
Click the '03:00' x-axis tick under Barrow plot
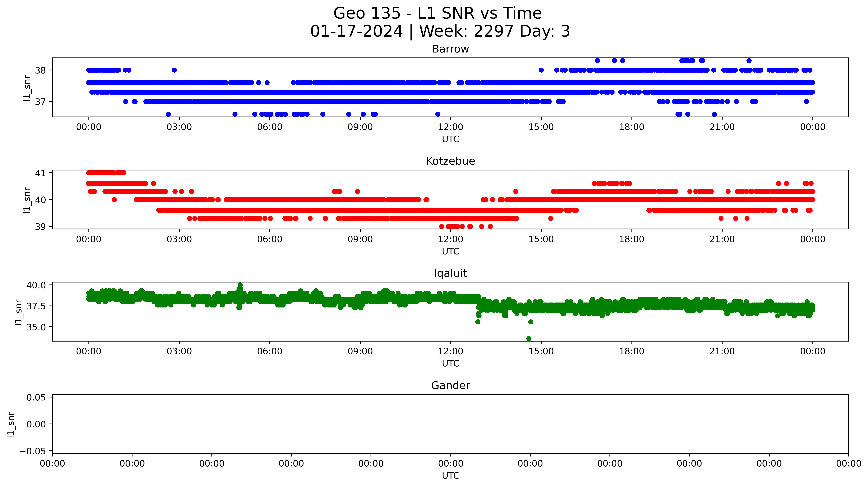pyautogui.click(x=179, y=127)
